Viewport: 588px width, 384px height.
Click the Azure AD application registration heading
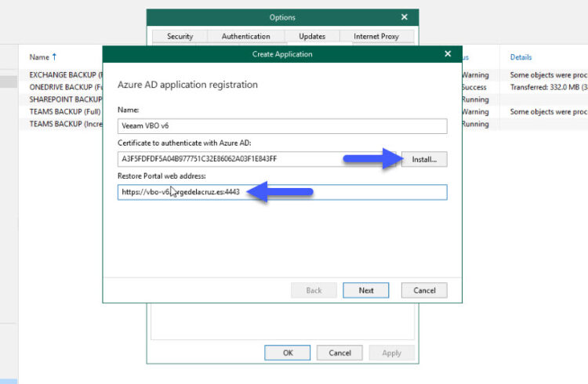click(x=187, y=85)
